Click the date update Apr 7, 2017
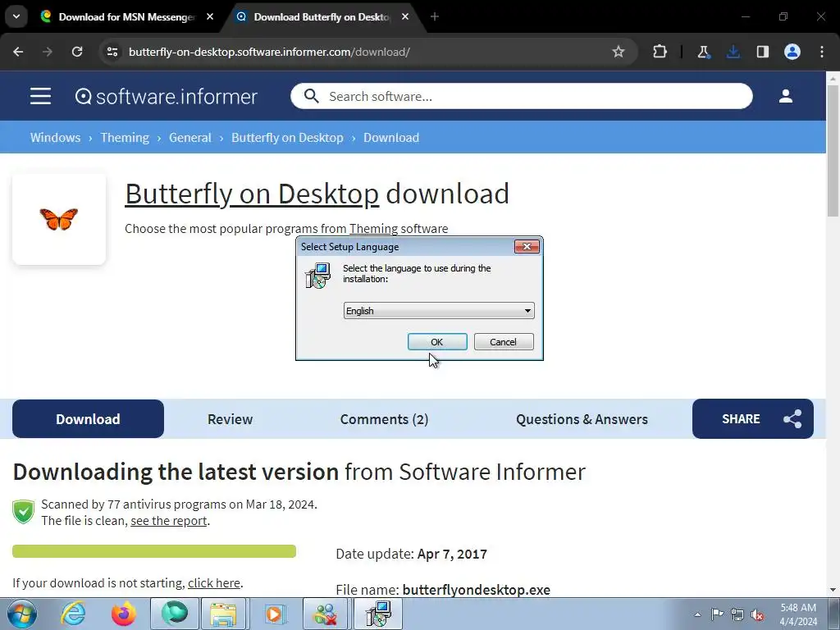840x630 pixels. tap(452, 554)
